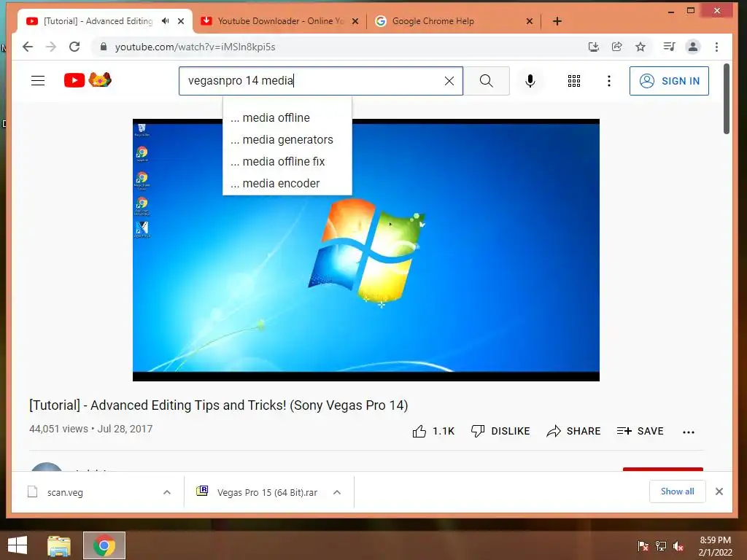Image resolution: width=747 pixels, height=560 pixels.
Task: Open Windows Start menu
Action: point(18,545)
